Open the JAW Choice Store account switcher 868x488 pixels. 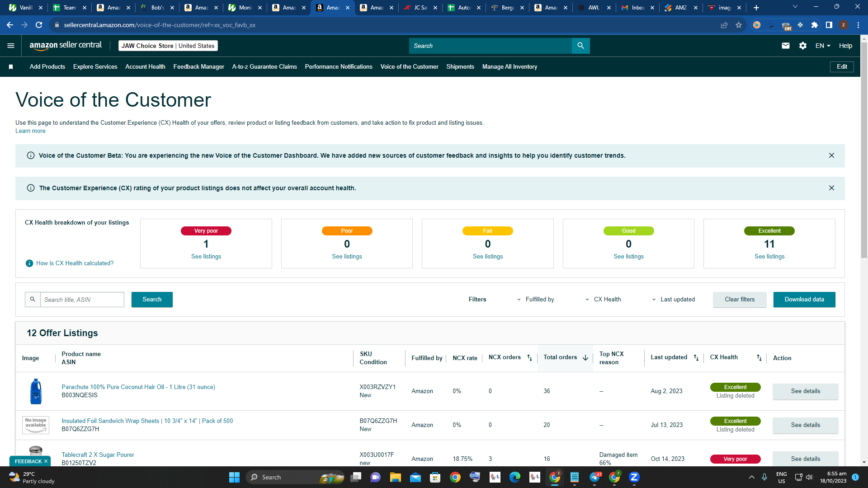[x=168, y=46]
